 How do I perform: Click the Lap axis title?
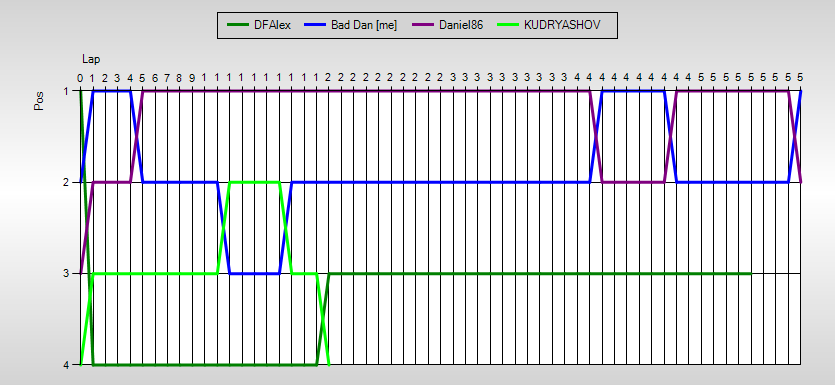click(x=91, y=59)
